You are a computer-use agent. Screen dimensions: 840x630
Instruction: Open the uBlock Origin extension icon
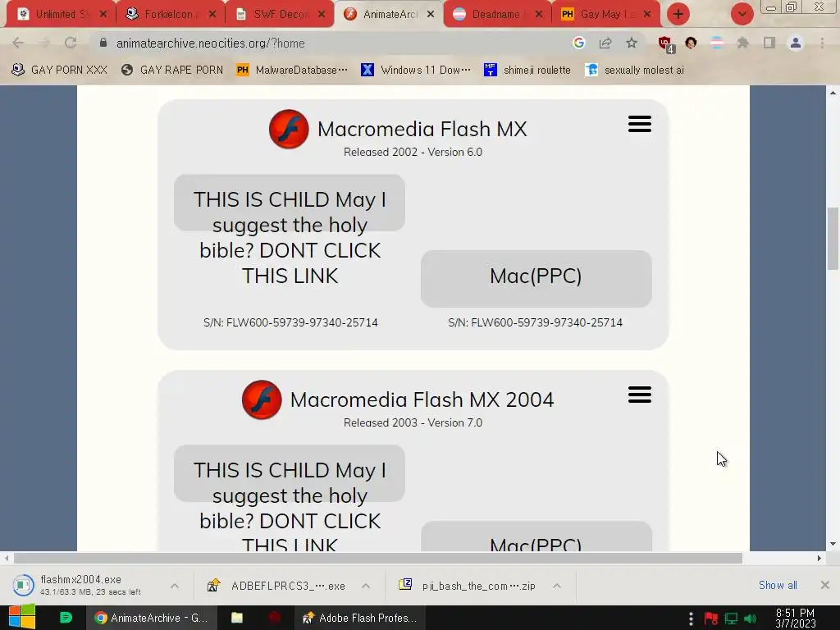point(666,44)
